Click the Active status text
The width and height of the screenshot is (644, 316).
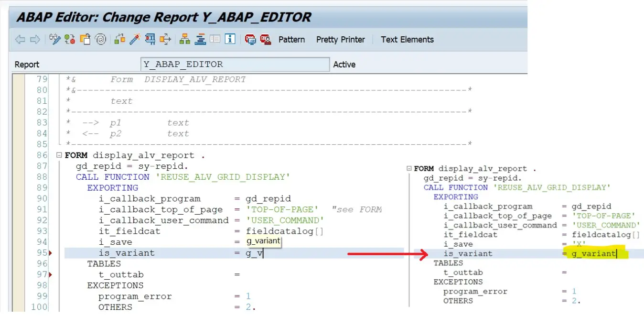(x=344, y=65)
